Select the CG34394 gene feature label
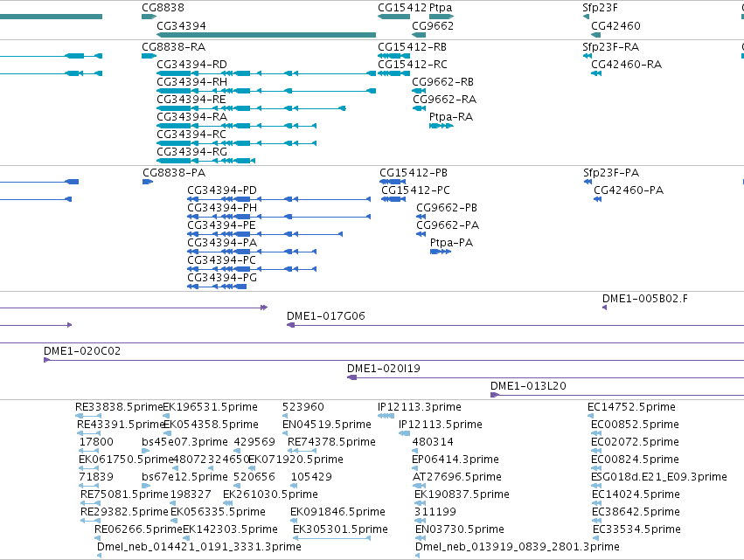The height and width of the screenshot is (560, 744). coord(181,26)
